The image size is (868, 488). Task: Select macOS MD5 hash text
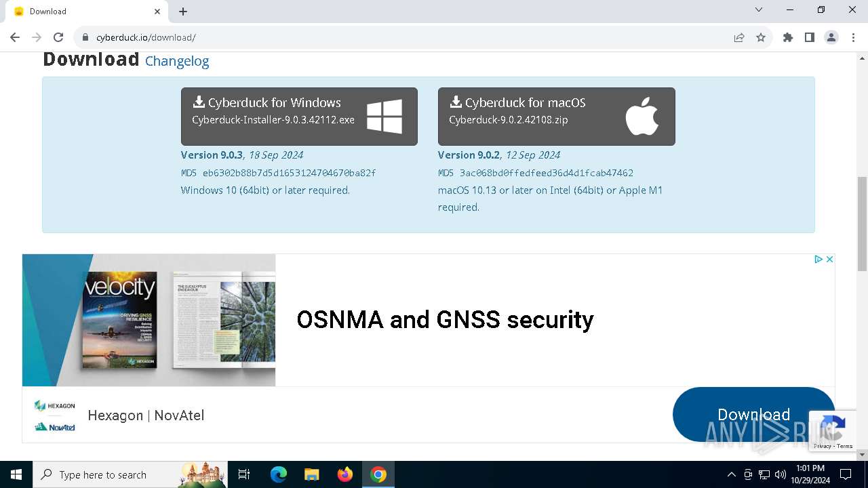click(x=546, y=173)
